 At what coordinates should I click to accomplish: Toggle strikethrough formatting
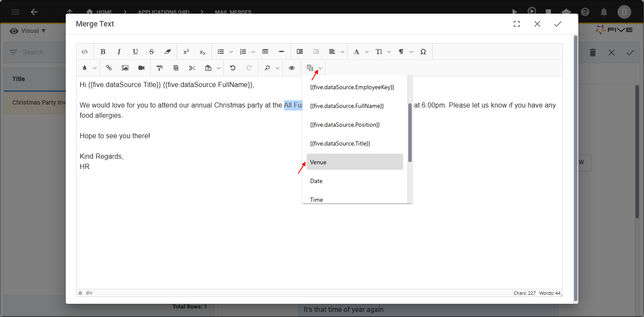coord(152,52)
